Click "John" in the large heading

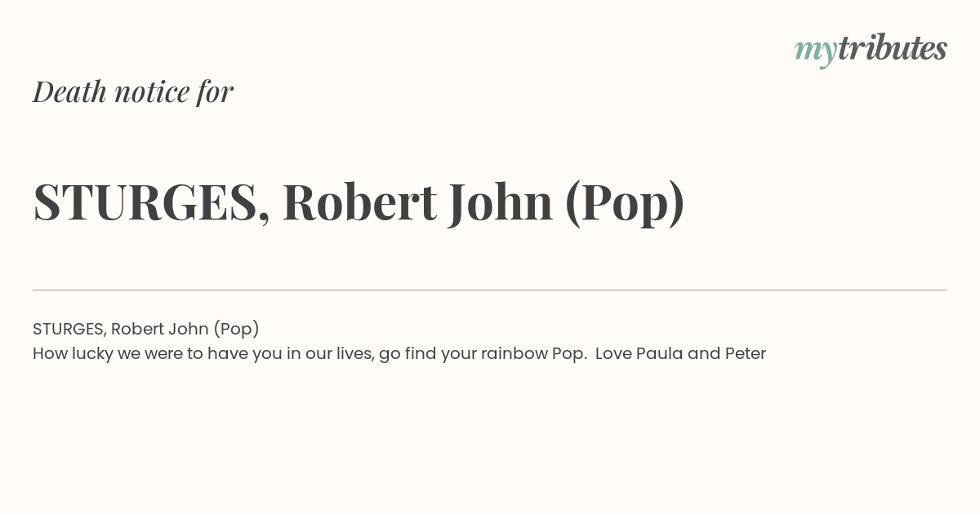pyautogui.click(x=501, y=202)
